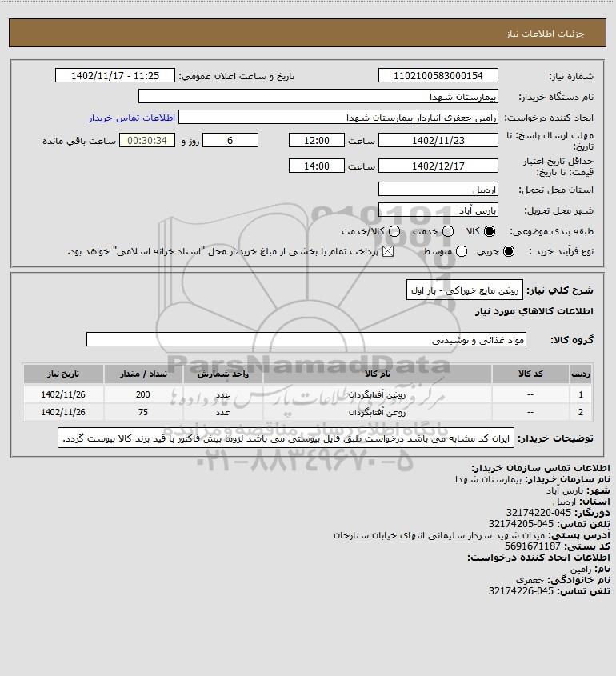616x676 pixels.
Task: Click the date 1402/11/26 in row 2
Action: pyautogui.click(x=63, y=412)
